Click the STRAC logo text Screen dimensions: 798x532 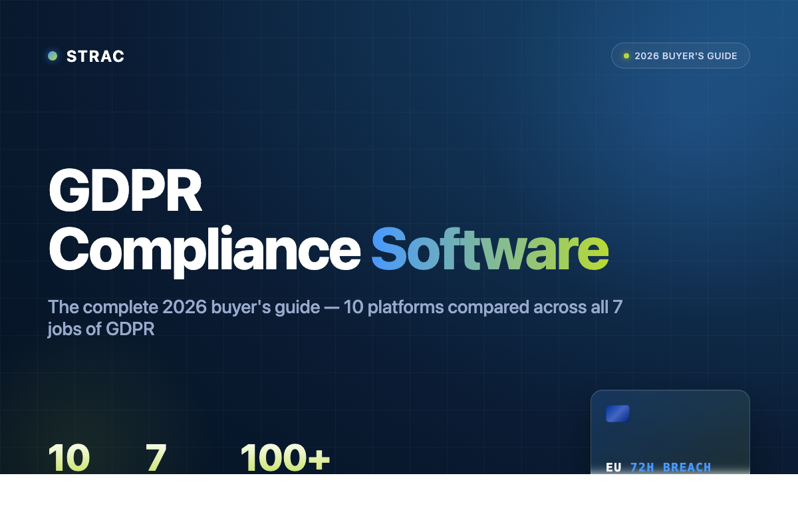pos(95,57)
